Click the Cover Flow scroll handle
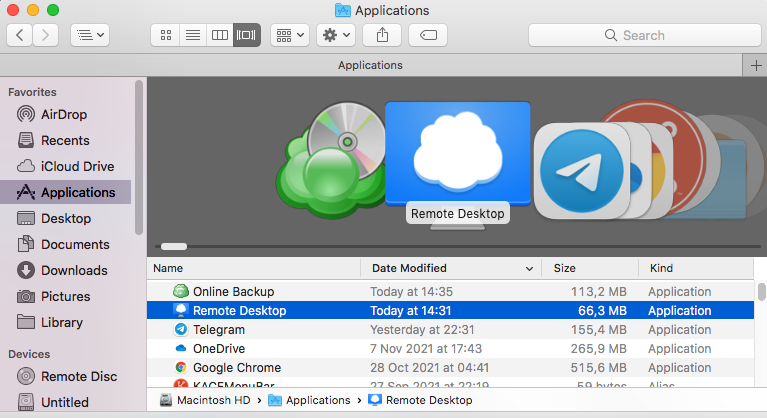Screen dimensions: 767x418 tap(174, 246)
